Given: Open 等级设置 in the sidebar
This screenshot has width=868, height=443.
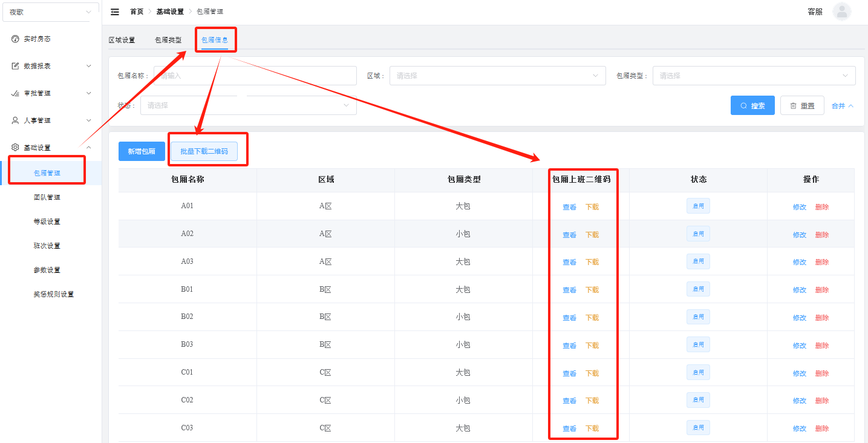Looking at the screenshot, I should (51, 221).
